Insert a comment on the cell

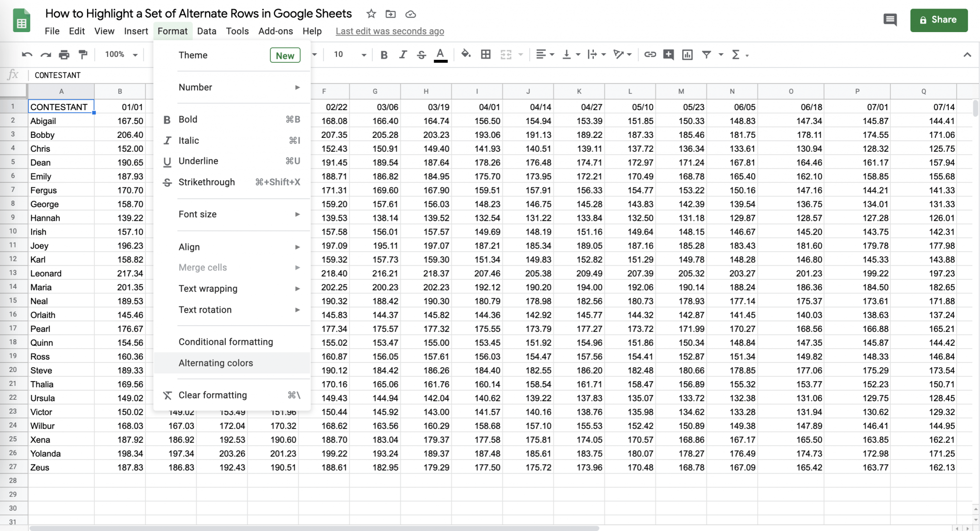pyautogui.click(x=668, y=54)
